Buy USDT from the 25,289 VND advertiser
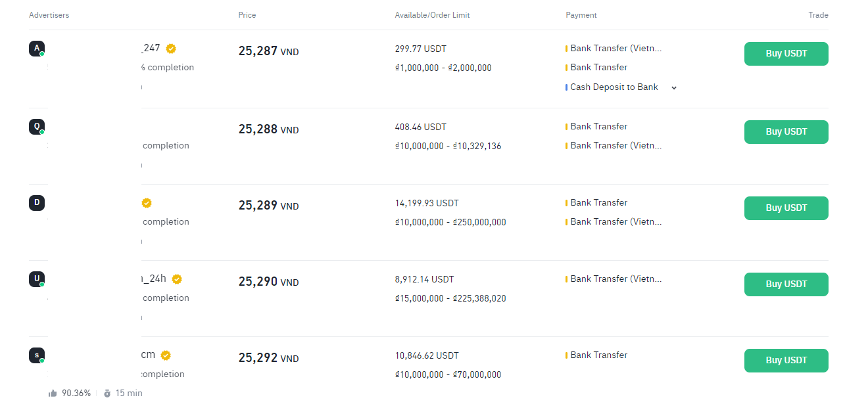This screenshot has height=404, width=868. 786,208
